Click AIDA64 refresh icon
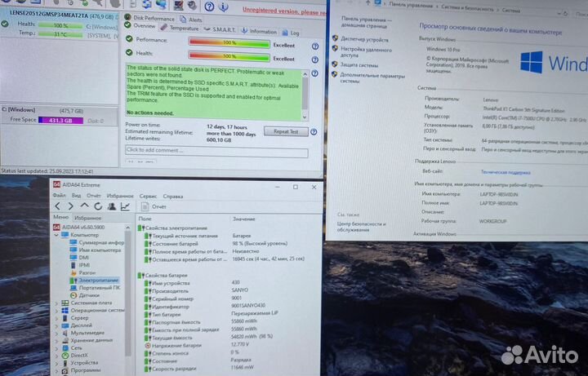This screenshot has width=588, height=376. tap(98, 206)
